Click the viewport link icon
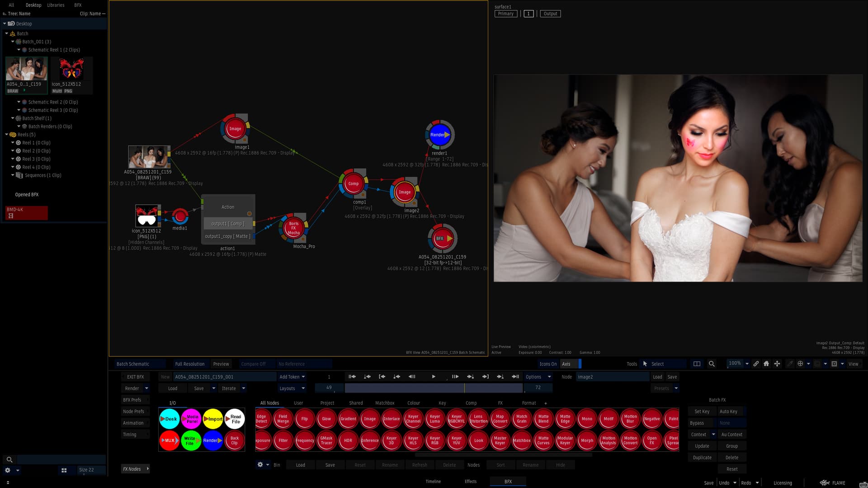This screenshot has height=488, width=868. coord(756,364)
